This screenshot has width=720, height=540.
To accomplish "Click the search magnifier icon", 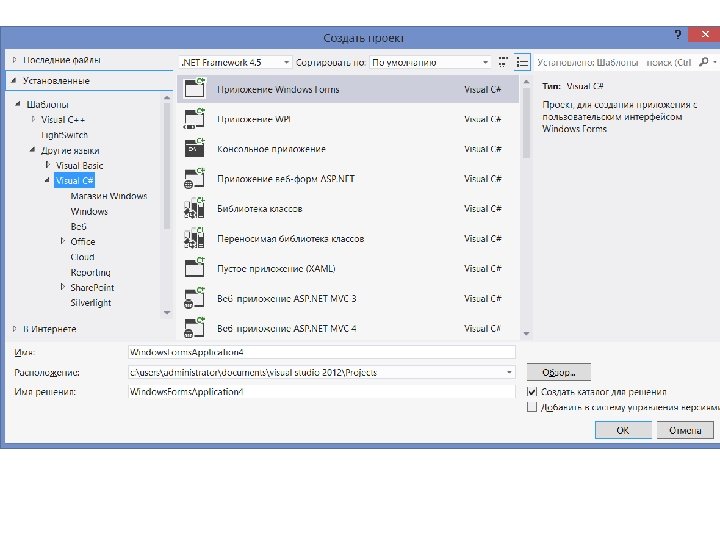I will tap(703, 62).
